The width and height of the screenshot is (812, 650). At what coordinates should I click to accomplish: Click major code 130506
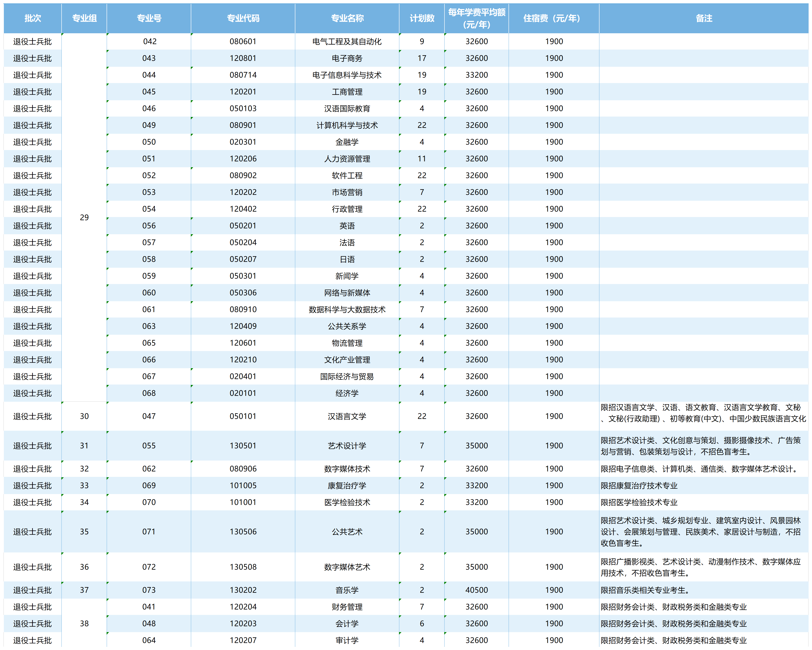[243, 532]
